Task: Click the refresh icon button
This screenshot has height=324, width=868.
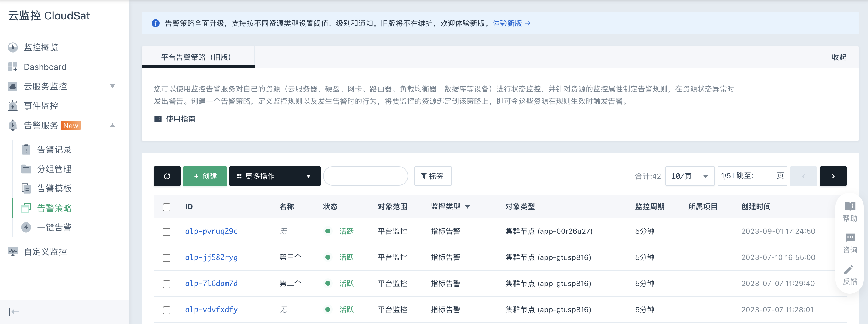Action: [167, 176]
